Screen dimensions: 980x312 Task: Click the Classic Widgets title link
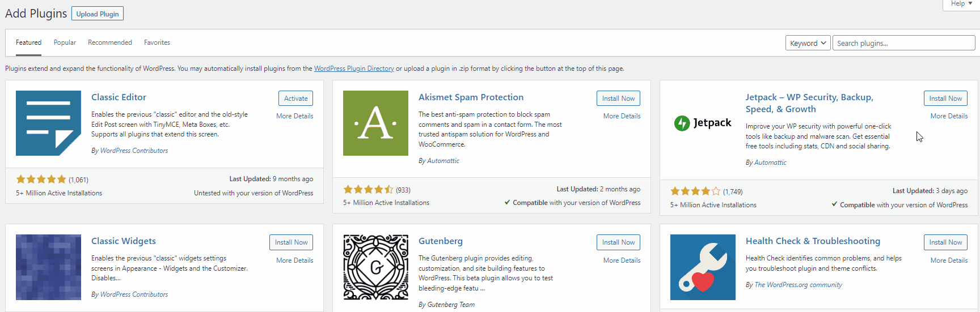pos(124,241)
